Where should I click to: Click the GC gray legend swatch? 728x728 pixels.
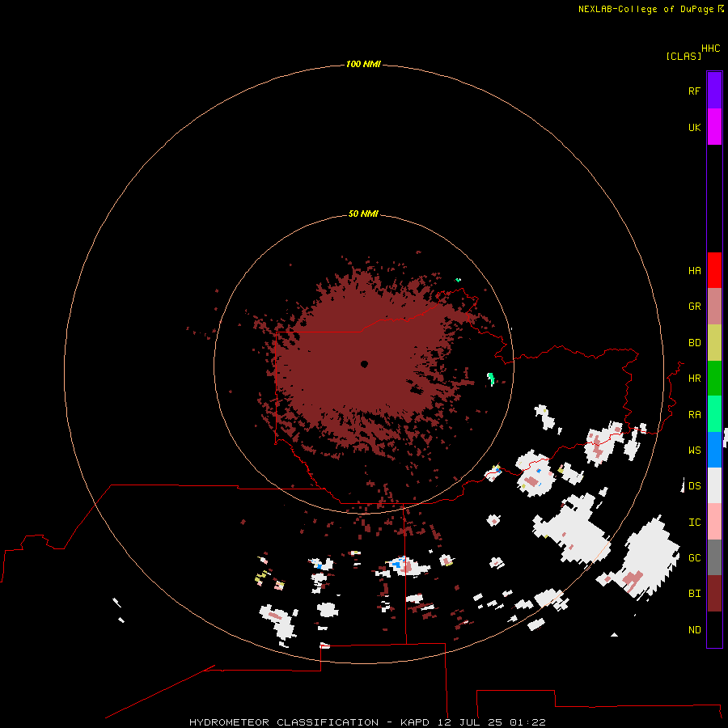pos(714,557)
